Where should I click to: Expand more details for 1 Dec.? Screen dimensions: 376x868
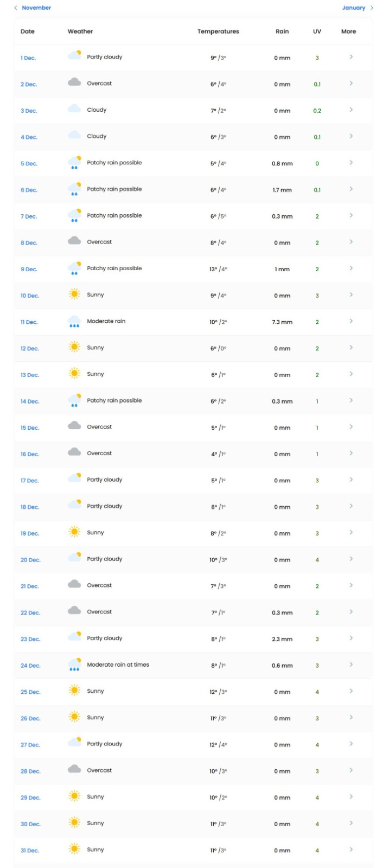(351, 57)
